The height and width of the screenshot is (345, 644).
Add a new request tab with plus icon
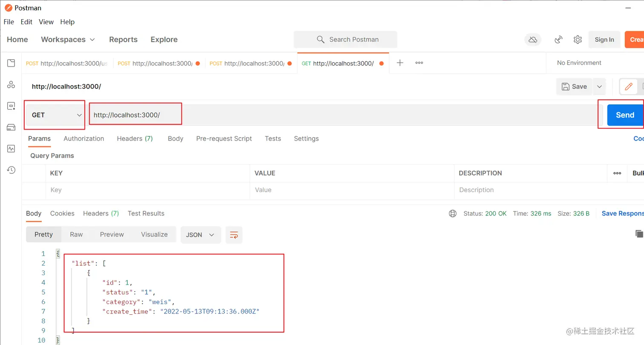tap(400, 63)
